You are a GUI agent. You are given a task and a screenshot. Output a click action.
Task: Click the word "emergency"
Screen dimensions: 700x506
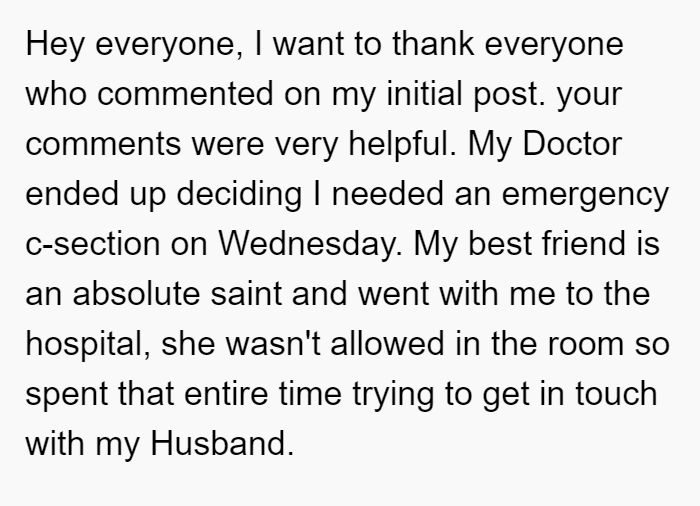tap(585, 196)
